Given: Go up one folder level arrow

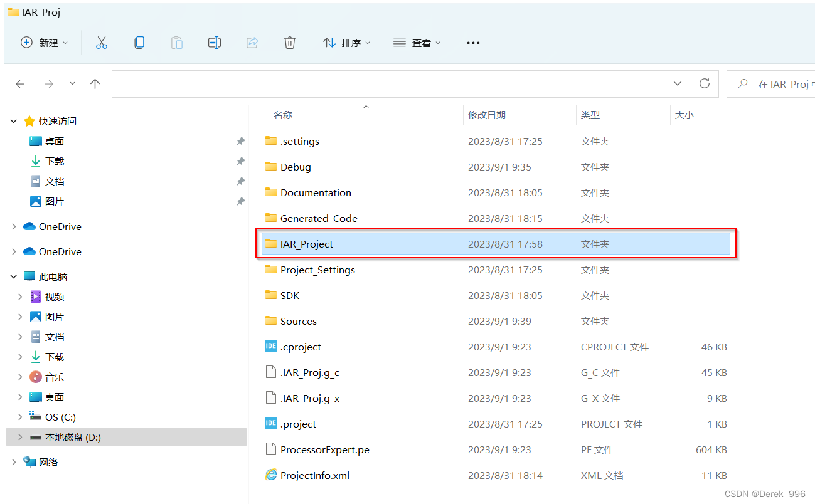Looking at the screenshot, I should (x=95, y=84).
